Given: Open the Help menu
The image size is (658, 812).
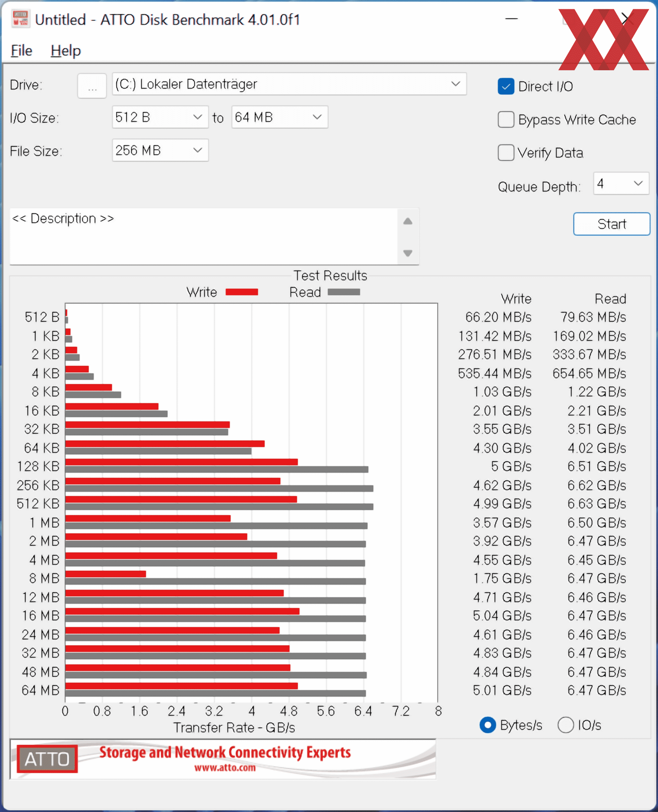Looking at the screenshot, I should (x=65, y=51).
